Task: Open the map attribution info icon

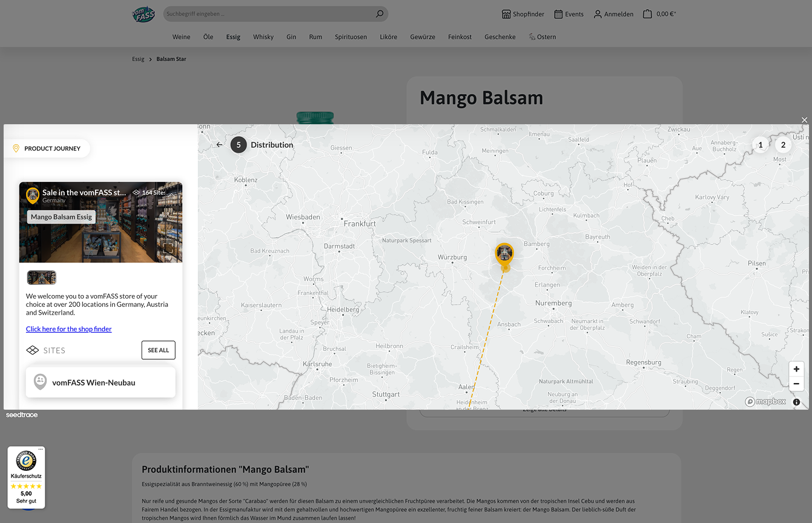Action: tap(796, 402)
